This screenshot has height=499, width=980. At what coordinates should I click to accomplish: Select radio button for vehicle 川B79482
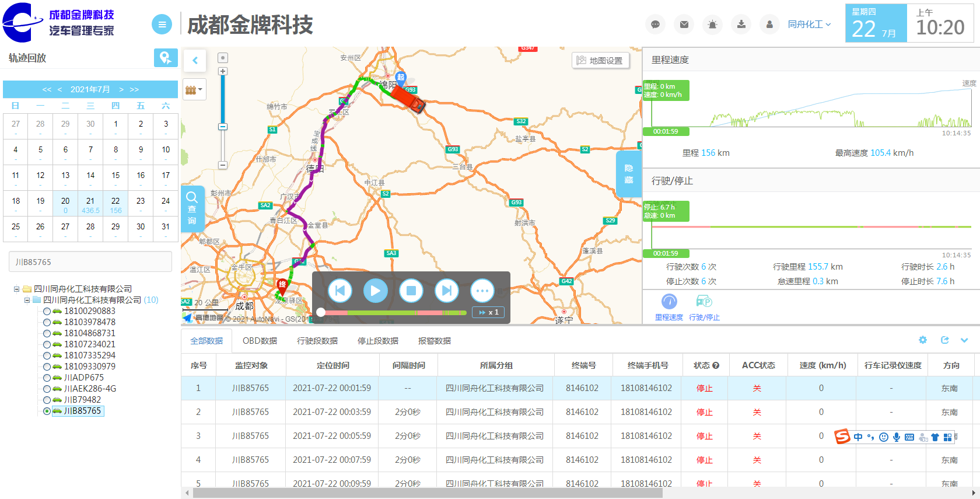click(x=47, y=400)
